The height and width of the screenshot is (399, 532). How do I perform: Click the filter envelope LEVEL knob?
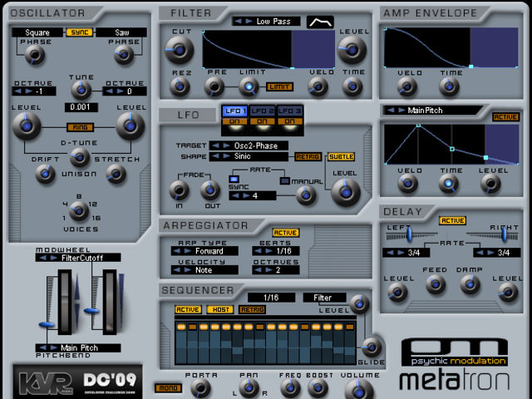click(x=352, y=50)
